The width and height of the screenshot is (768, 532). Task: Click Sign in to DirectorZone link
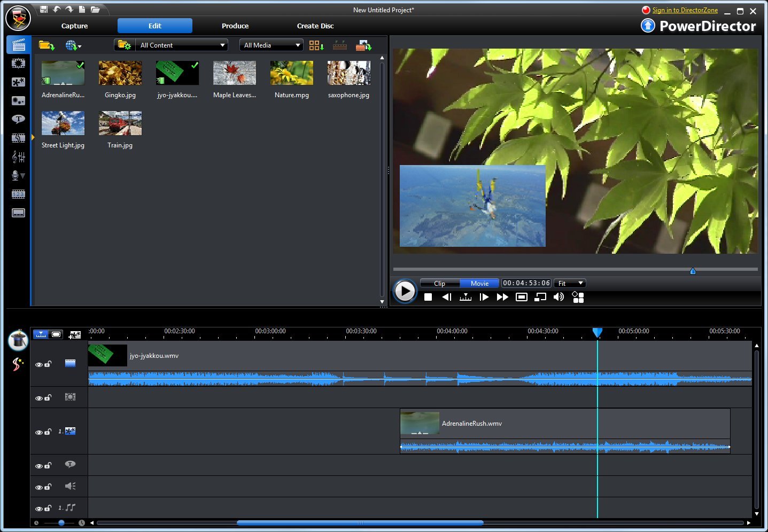(x=685, y=10)
